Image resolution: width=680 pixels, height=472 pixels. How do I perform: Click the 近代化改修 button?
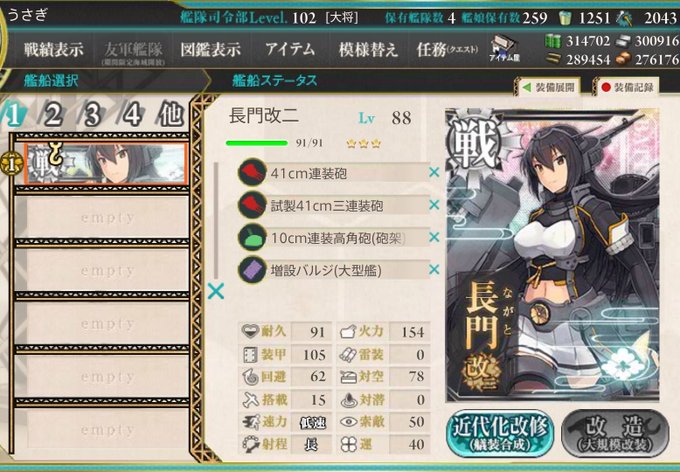[500, 432]
